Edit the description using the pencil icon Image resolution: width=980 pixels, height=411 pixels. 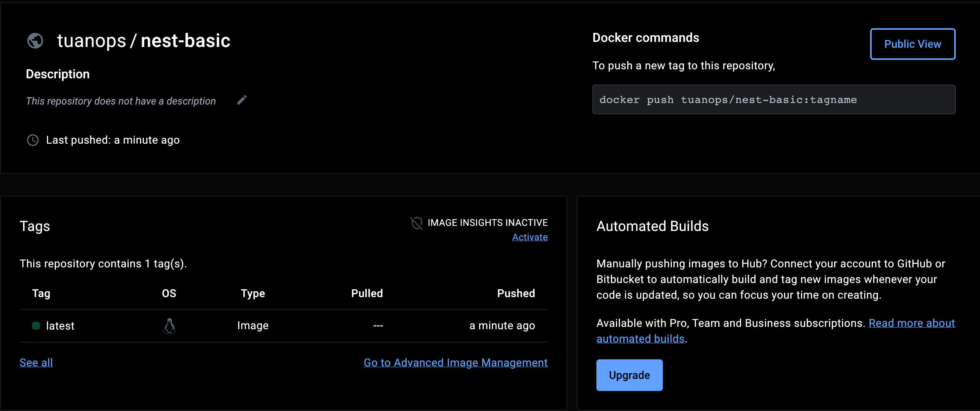click(x=242, y=100)
